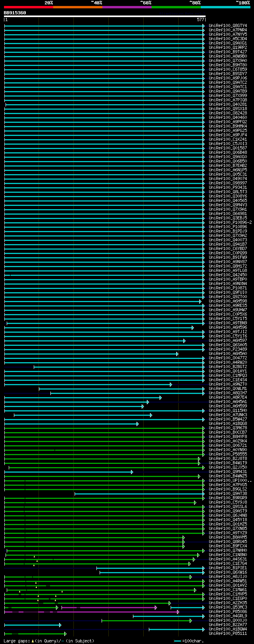Select the UniRef100_P85086 label

(228, 612)
